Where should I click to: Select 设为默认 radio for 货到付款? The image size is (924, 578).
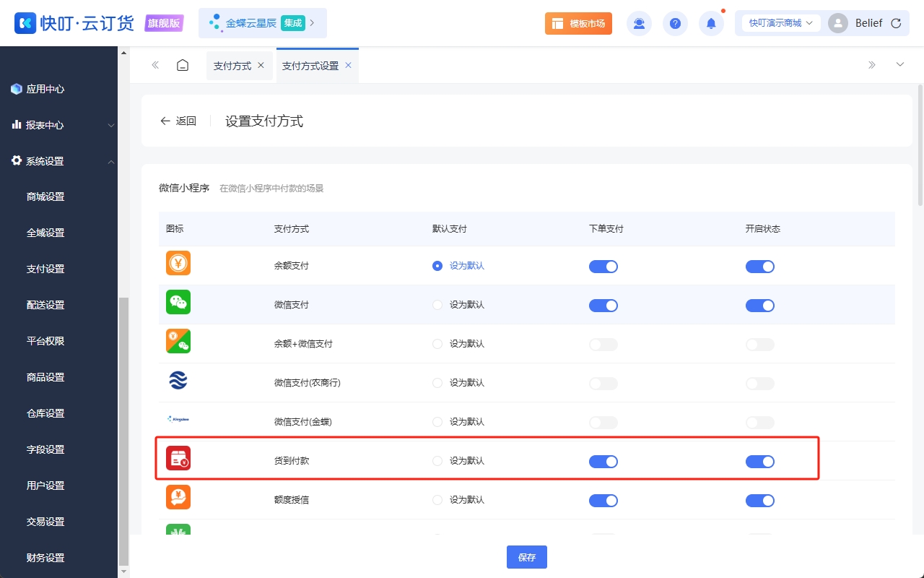coord(437,461)
